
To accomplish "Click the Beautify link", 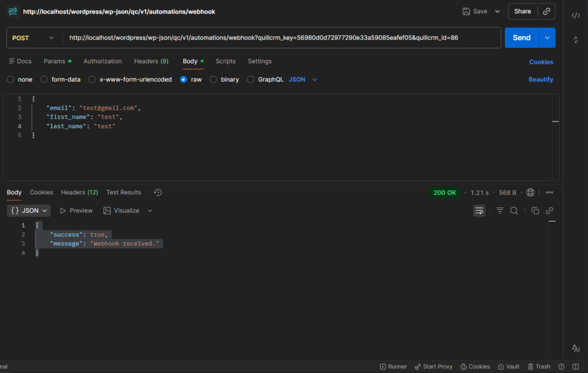I will click(x=540, y=80).
